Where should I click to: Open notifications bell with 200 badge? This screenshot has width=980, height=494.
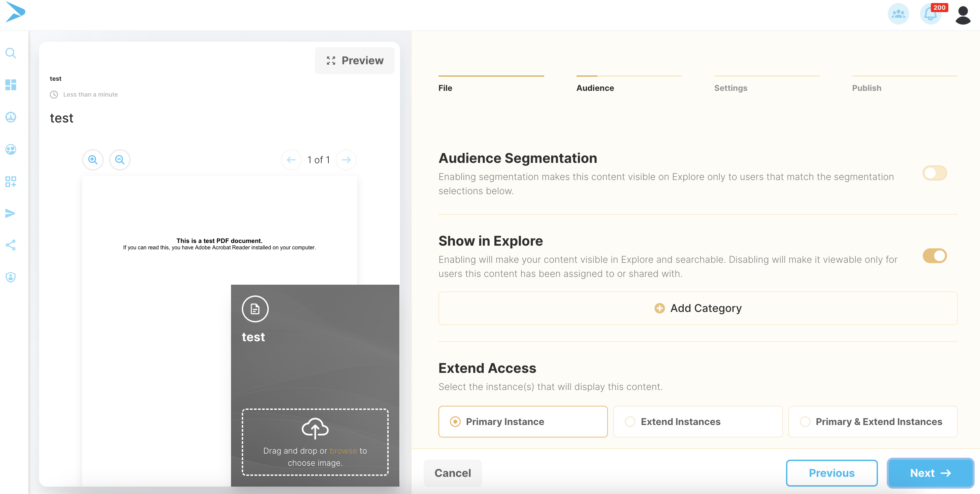[930, 14]
